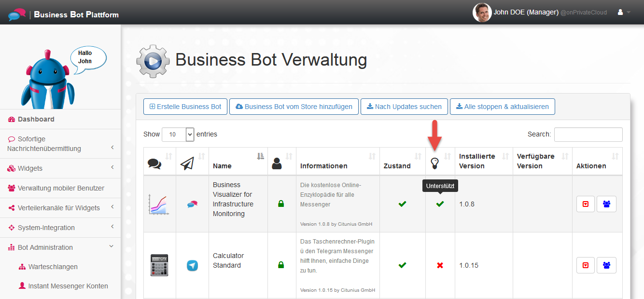Click the lightbulb column header icon
The image size is (644, 299).
(434, 163)
